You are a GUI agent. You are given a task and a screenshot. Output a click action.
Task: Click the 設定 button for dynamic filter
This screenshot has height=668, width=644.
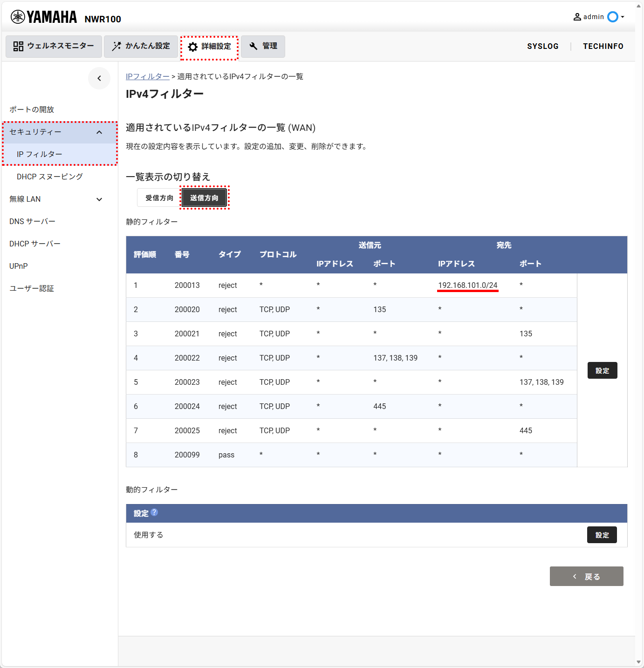click(x=602, y=535)
